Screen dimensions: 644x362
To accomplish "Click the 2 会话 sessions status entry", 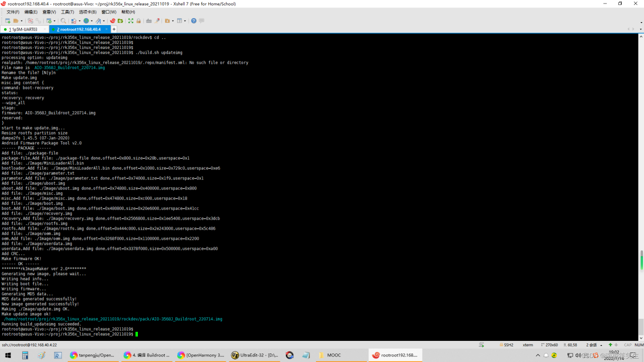I will [x=592, y=345].
